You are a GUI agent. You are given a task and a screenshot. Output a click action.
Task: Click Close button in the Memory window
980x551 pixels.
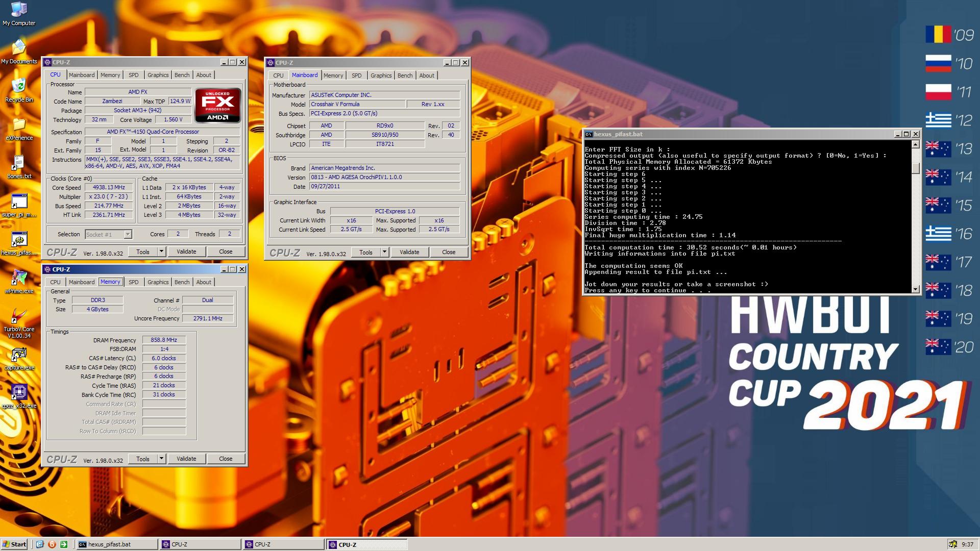coord(226,459)
